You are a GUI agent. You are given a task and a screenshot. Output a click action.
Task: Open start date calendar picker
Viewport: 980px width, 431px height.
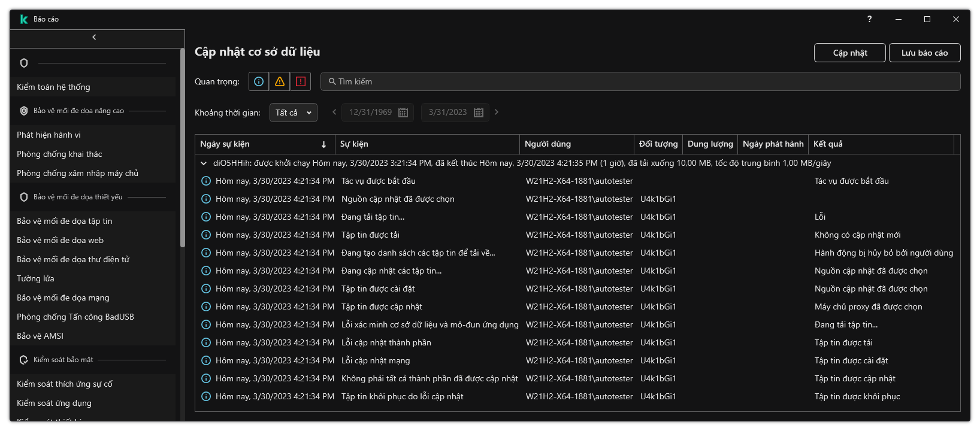[403, 113]
